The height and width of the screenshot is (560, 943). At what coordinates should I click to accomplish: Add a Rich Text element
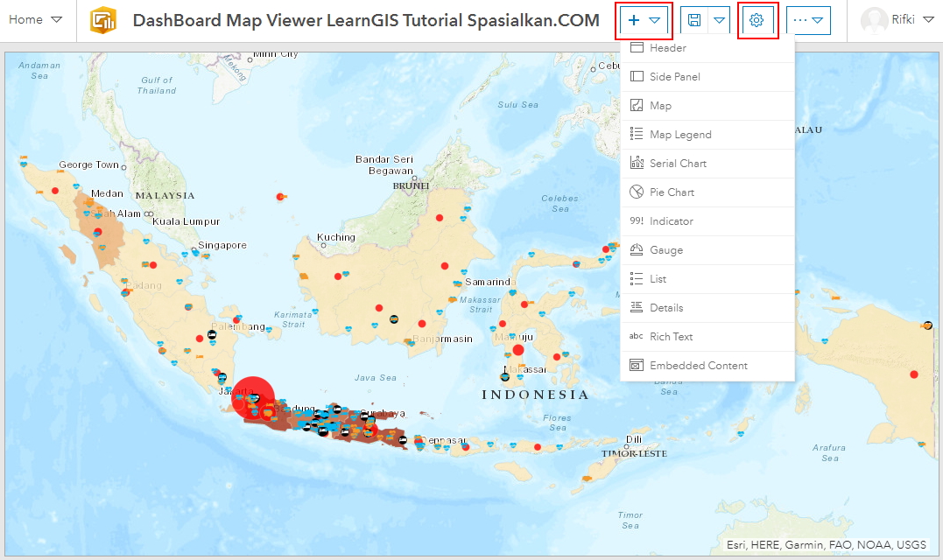[x=707, y=337]
